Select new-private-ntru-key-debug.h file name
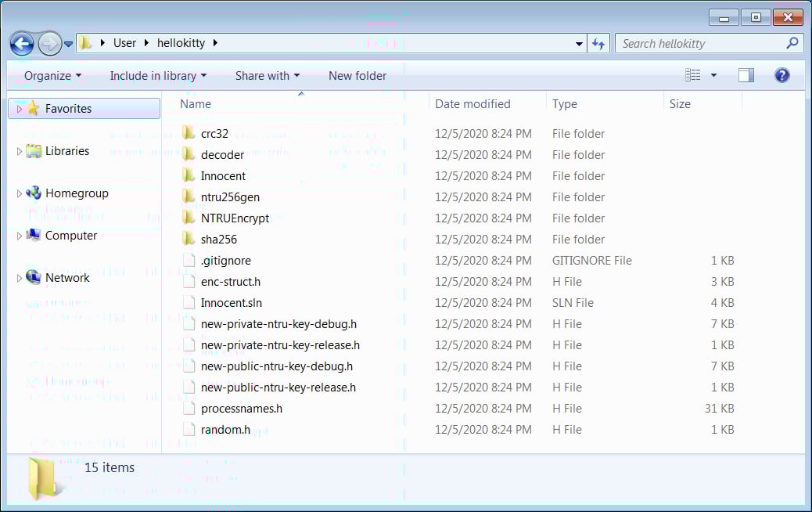Viewport: 812px width, 512px height. pos(278,324)
